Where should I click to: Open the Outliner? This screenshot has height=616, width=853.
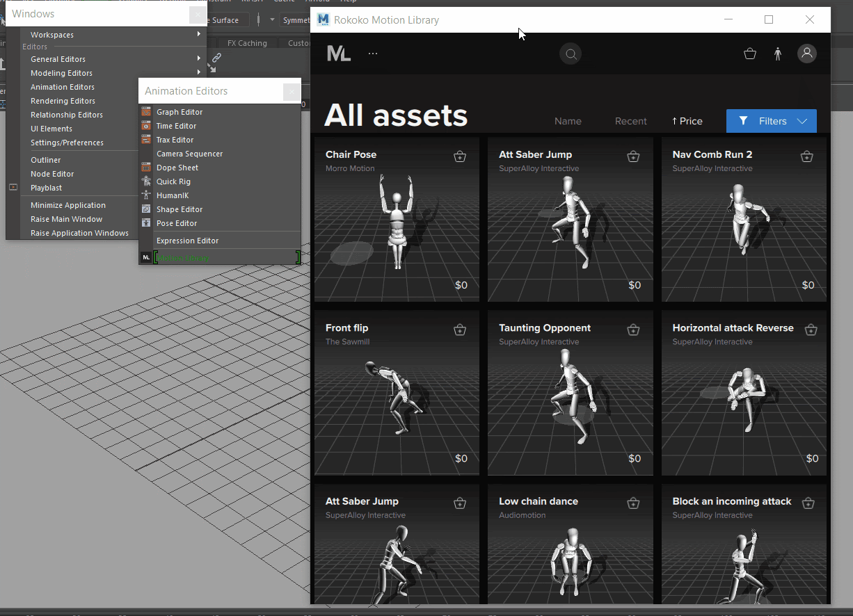pos(46,160)
